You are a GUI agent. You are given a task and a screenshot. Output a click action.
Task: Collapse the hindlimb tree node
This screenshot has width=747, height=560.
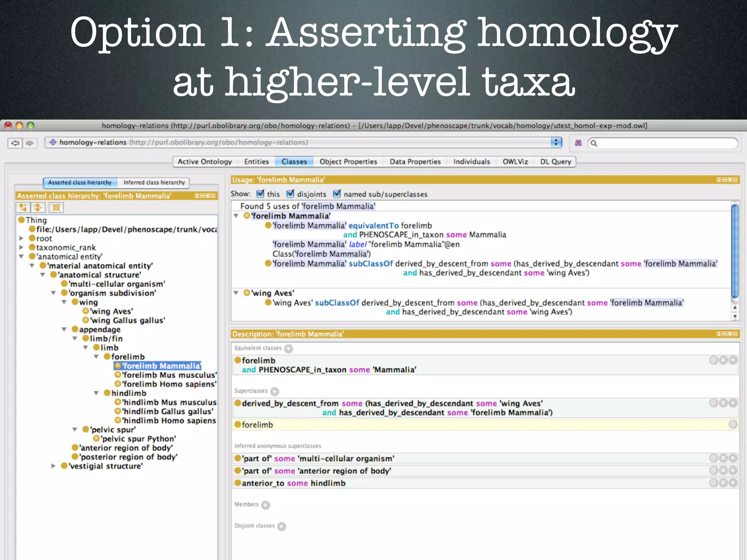96,393
